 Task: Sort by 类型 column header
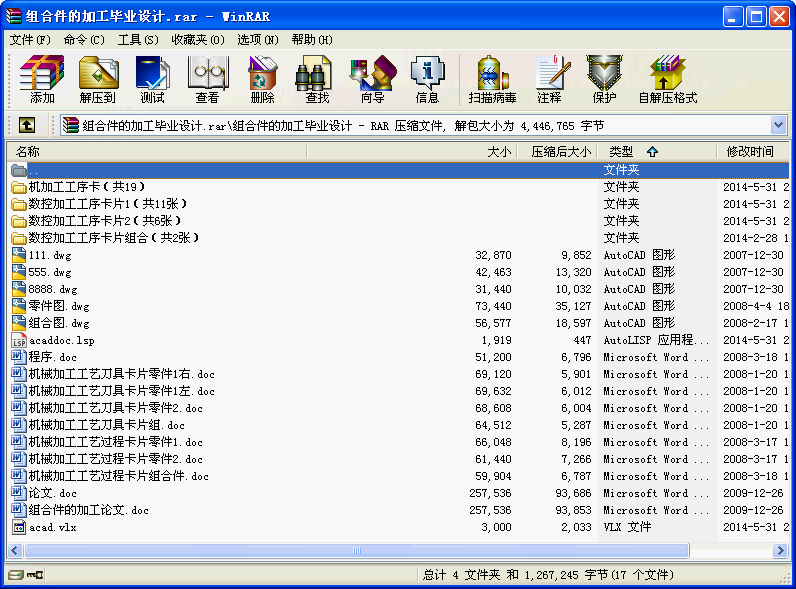[657, 151]
